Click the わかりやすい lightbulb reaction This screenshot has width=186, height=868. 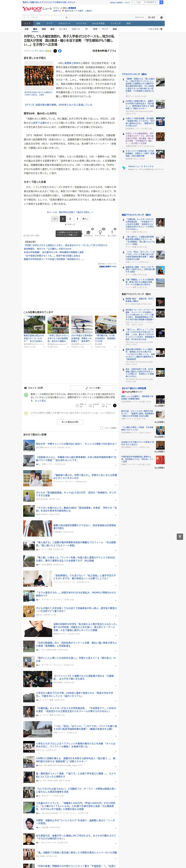(x=100, y=232)
